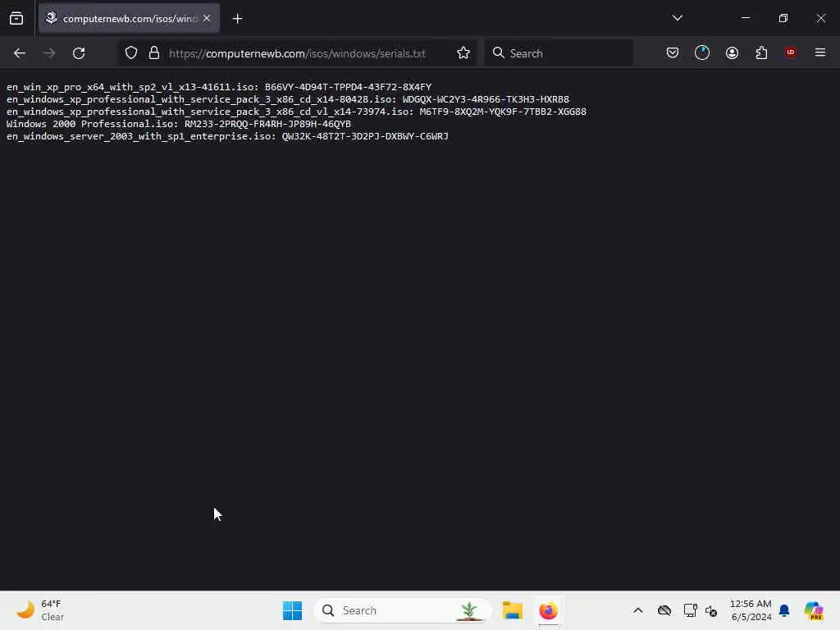840x630 pixels.
Task: Close the Firefox window
Action: click(x=820, y=18)
